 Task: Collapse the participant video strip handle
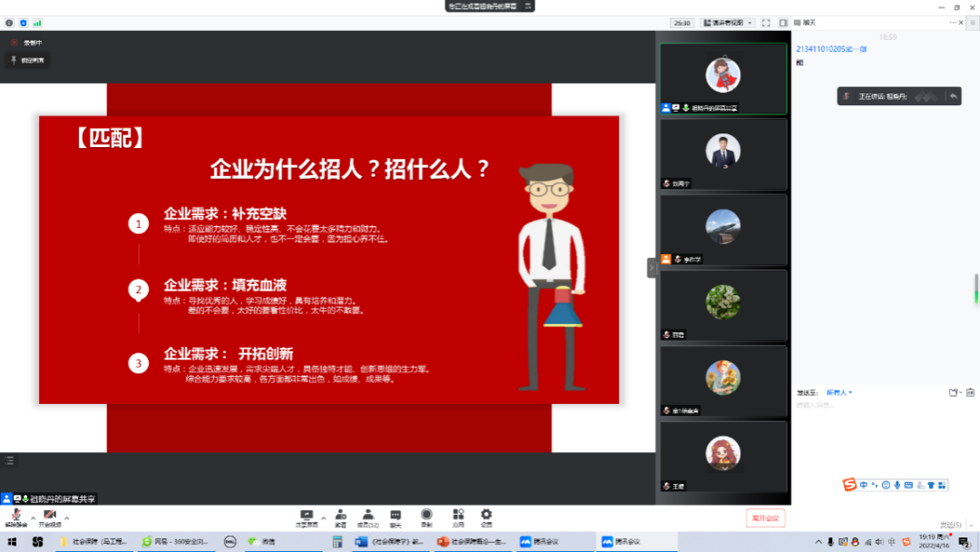pyautogui.click(x=652, y=268)
